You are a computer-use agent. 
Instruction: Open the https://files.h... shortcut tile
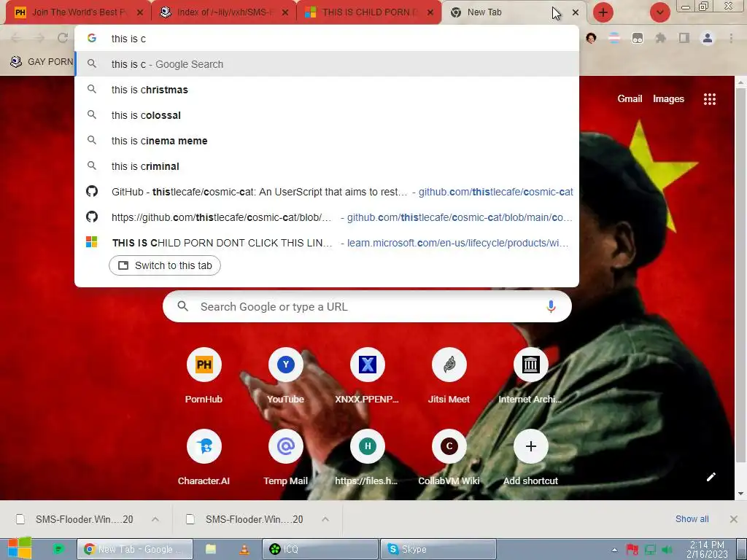click(368, 447)
